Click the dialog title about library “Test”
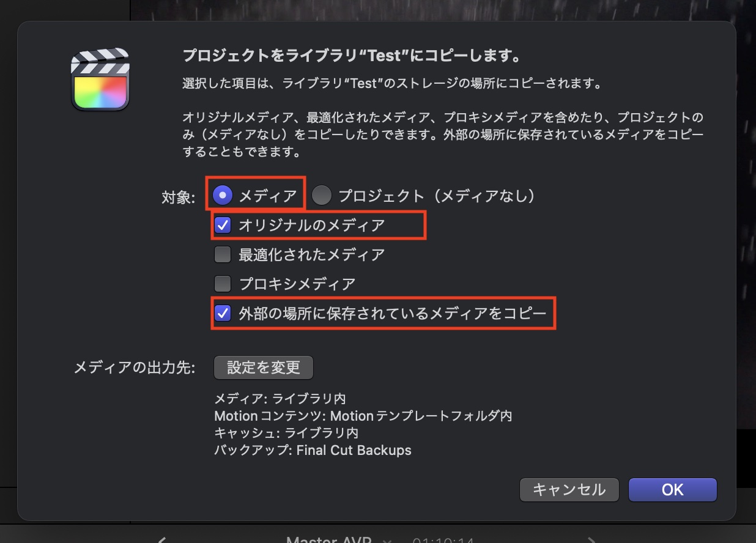Viewport: 756px width, 543px height. pos(352,57)
